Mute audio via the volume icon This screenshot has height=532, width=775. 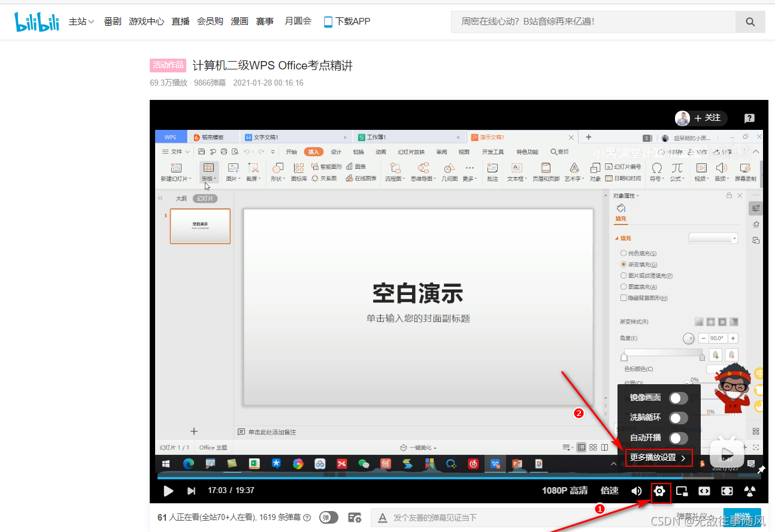637,491
